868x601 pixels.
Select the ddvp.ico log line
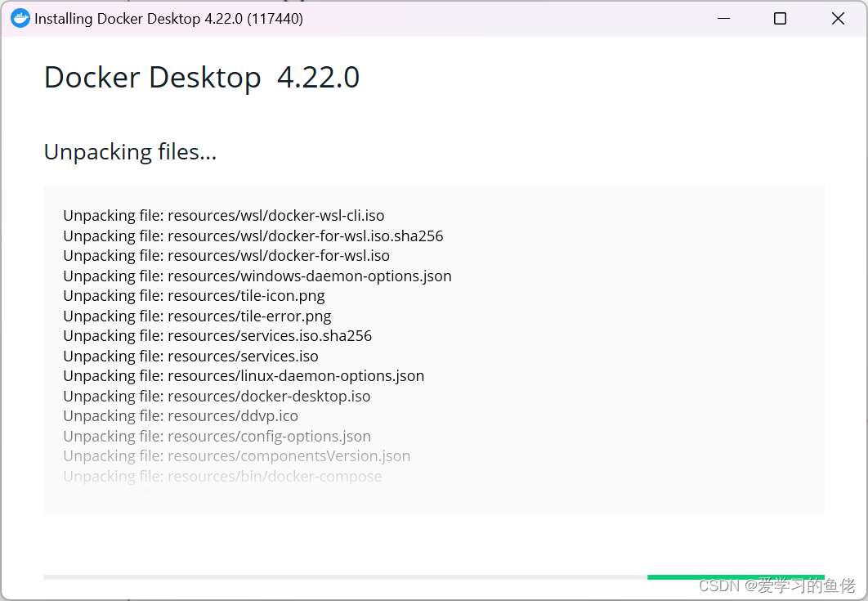pyautogui.click(x=181, y=416)
